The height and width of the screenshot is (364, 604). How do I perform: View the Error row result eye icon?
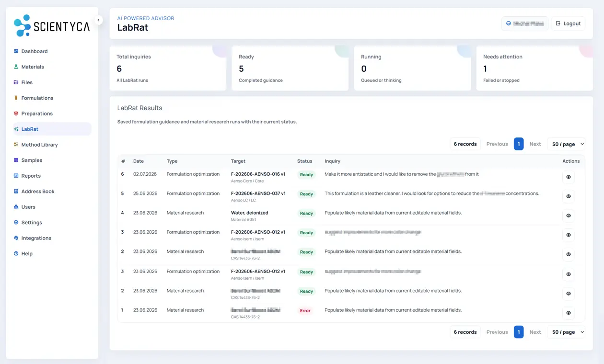[x=569, y=313]
